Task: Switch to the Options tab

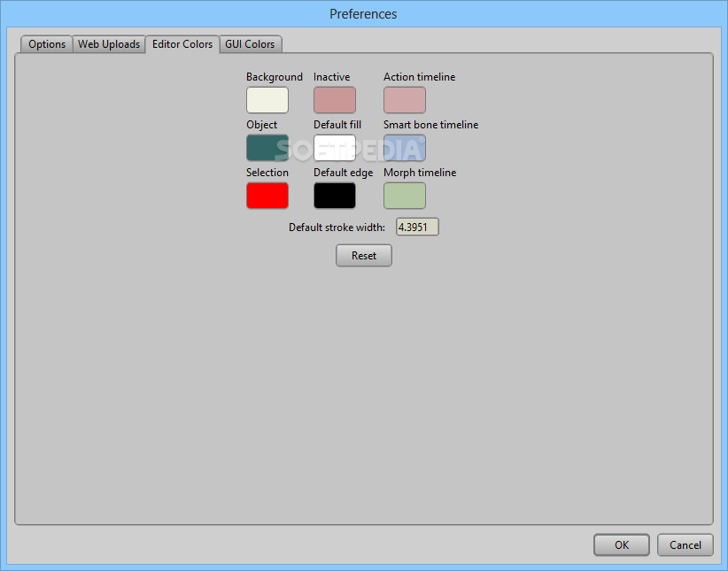Action: click(x=46, y=44)
